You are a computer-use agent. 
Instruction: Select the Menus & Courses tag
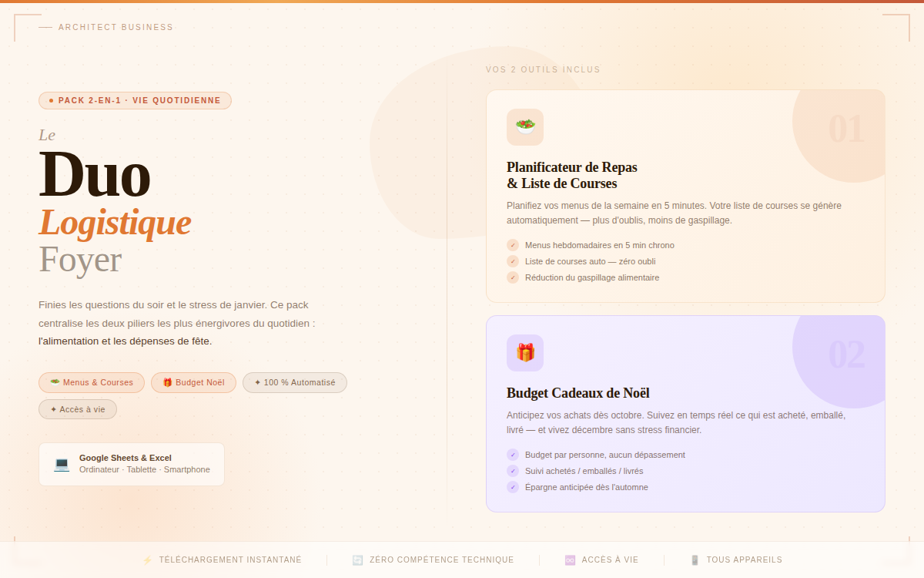[x=92, y=382]
